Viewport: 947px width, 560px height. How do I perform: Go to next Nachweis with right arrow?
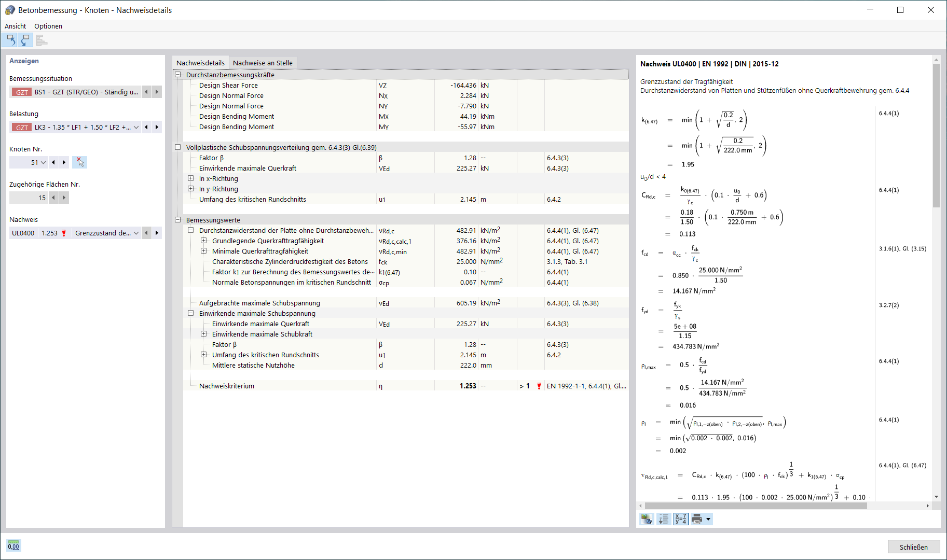point(157,233)
